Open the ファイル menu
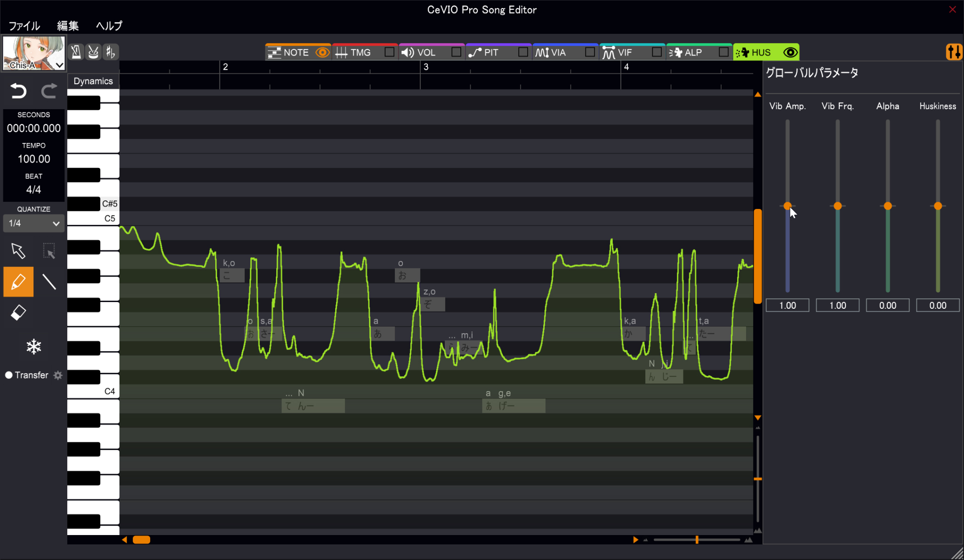The image size is (964, 560). tap(24, 25)
